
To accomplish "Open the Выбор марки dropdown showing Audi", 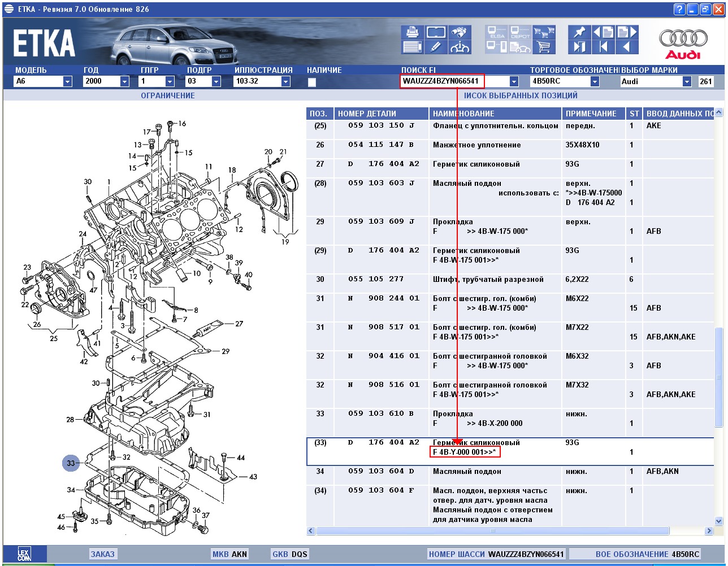I will 656,81.
